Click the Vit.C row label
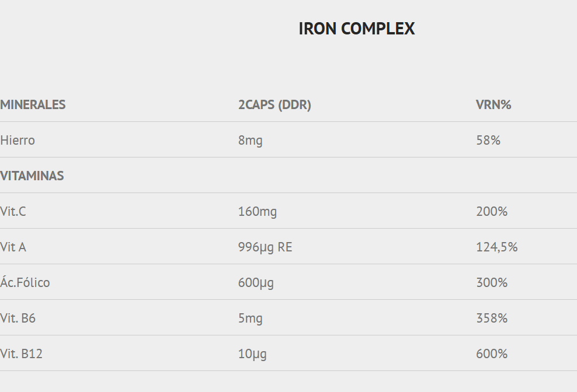Screen dimensions: 577x392 click(x=13, y=212)
